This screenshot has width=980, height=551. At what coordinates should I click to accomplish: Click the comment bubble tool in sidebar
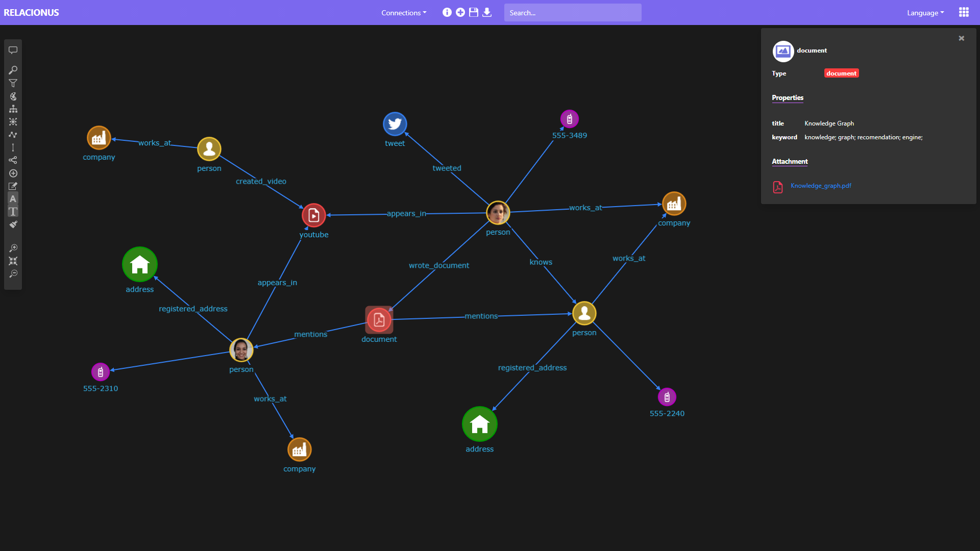coord(13,50)
